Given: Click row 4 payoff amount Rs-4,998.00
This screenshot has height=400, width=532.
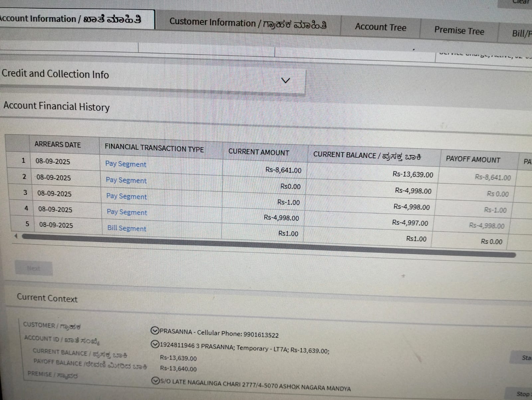Looking at the screenshot, I should (486, 226).
